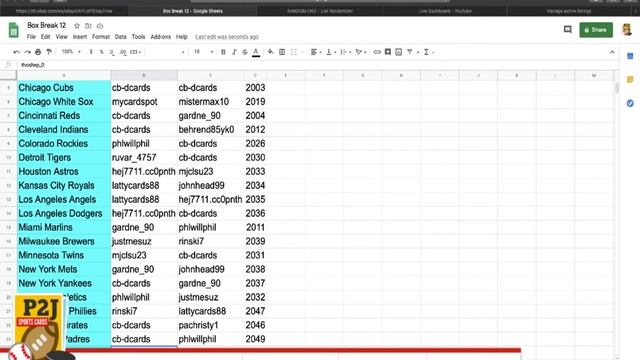Open the File menu

(31, 37)
